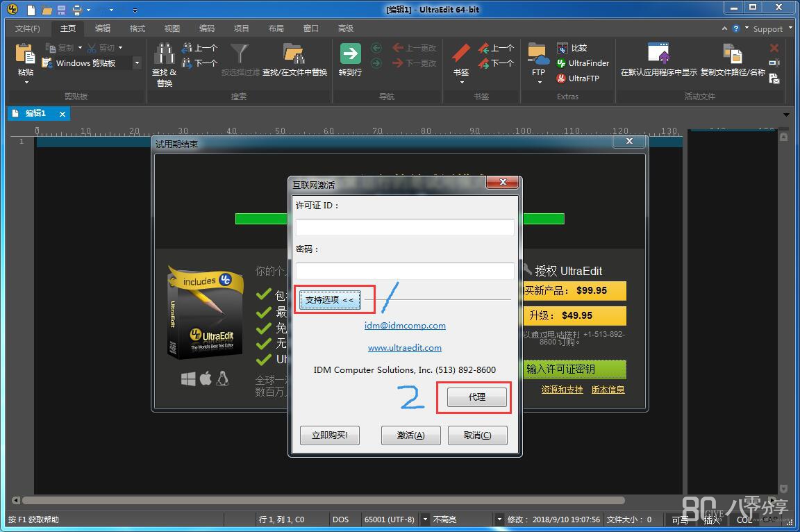Open the highlighting dropdown after 不高亮

click(x=499, y=519)
